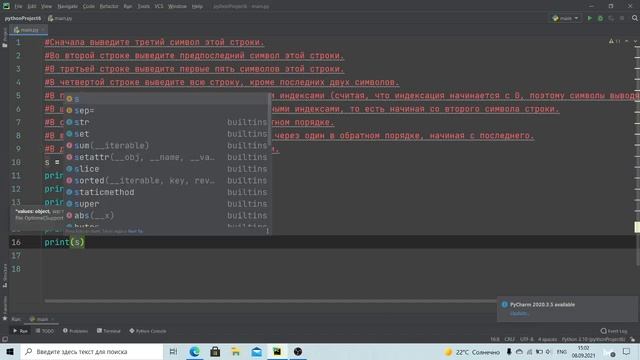Go to next highlighted error arrow
The image size is (640, 360).
(635, 41)
